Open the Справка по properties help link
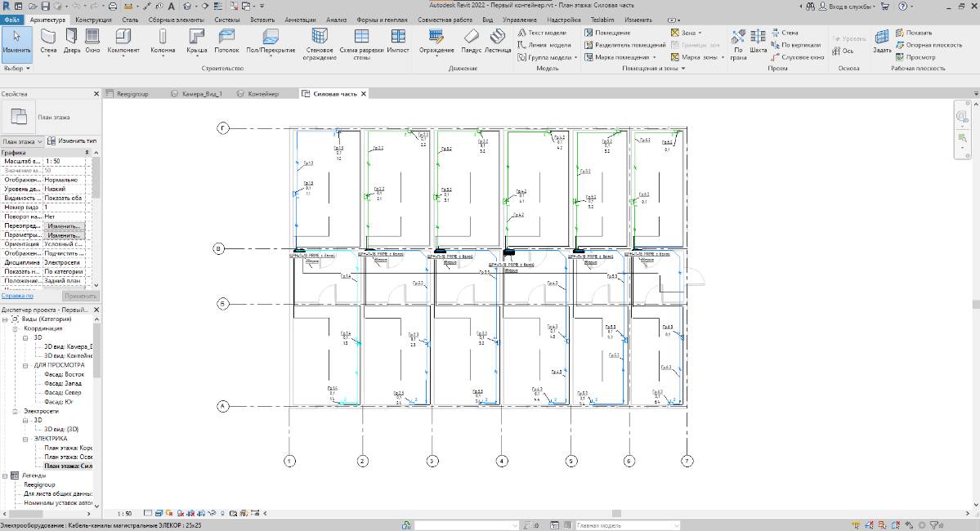This screenshot has height=531, width=980. 17,296
